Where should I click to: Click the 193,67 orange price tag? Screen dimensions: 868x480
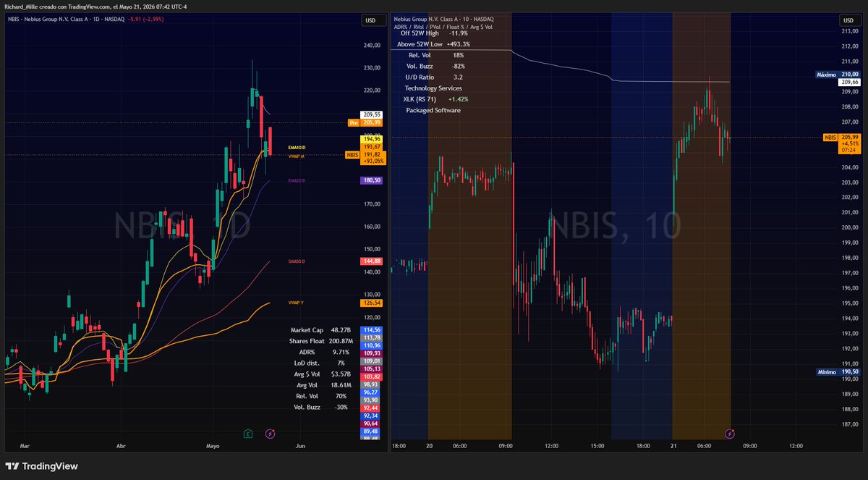tap(373, 147)
